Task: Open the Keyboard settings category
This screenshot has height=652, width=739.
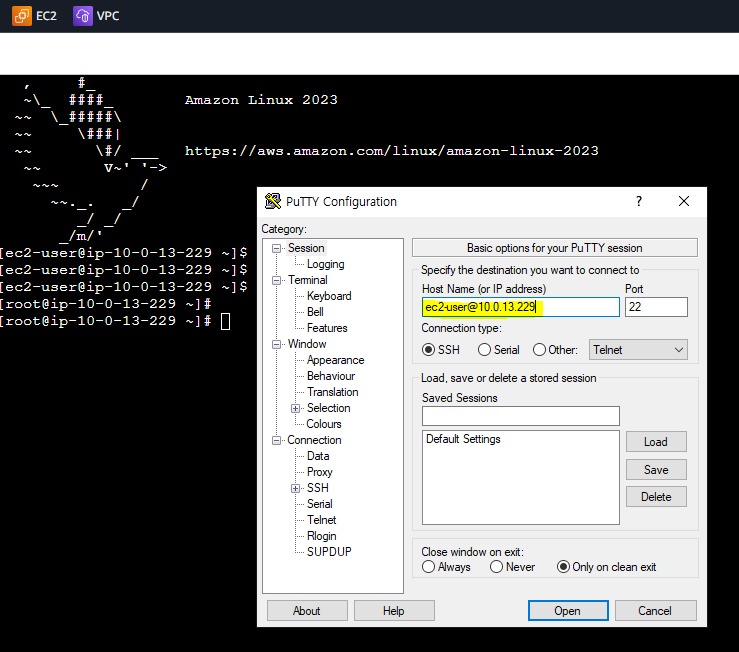Action: tap(329, 296)
